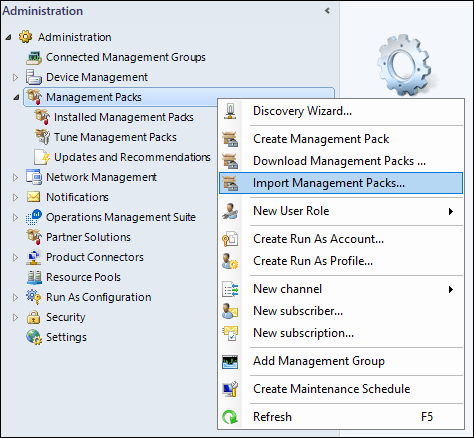Open the New User Role submenu arrow
The image size is (474, 438).
451,211
